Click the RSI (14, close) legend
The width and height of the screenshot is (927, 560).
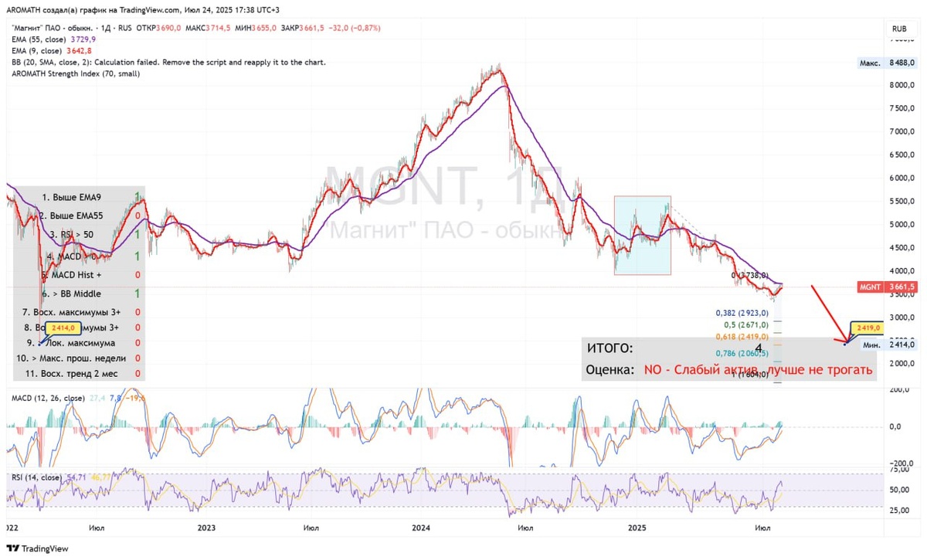point(39,477)
